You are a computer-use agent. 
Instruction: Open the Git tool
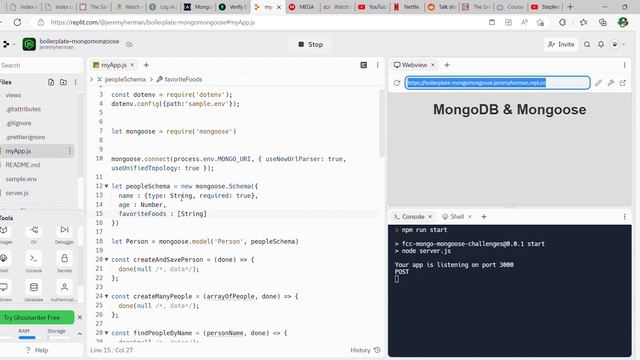coord(34,235)
